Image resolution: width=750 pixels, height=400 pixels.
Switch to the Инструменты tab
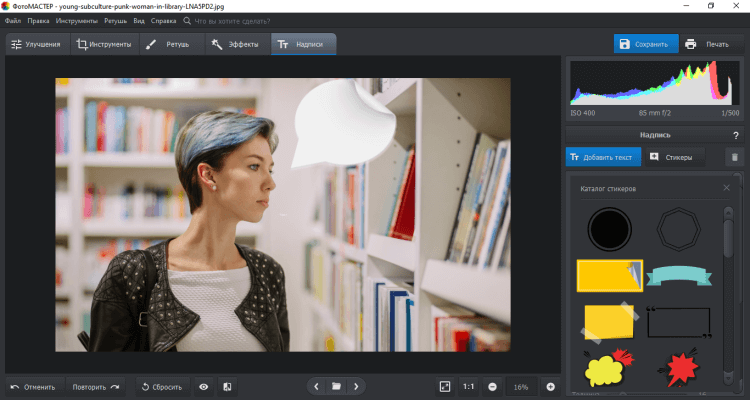pos(104,44)
